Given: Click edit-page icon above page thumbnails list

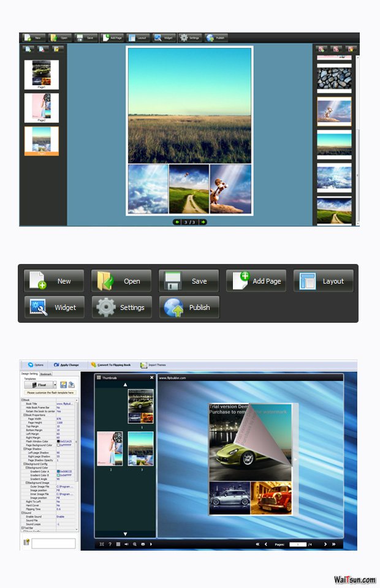Looking at the screenshot, I should point(56,49).
